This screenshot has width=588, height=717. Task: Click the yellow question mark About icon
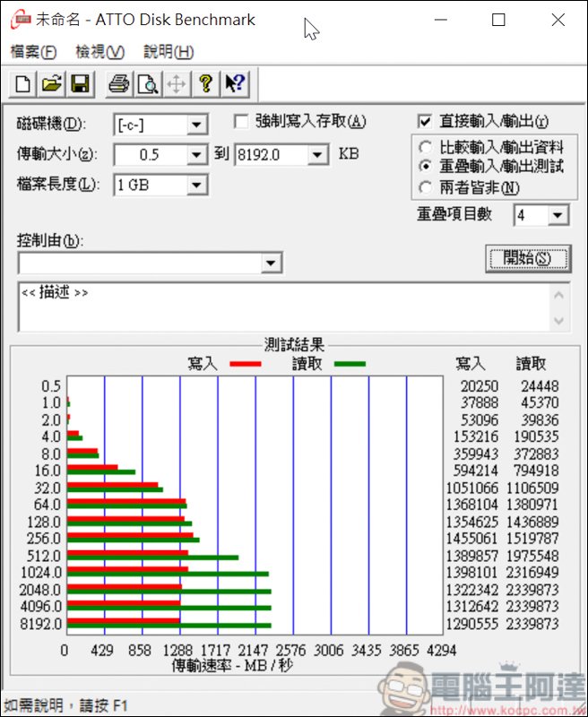(x=205, y=84)
